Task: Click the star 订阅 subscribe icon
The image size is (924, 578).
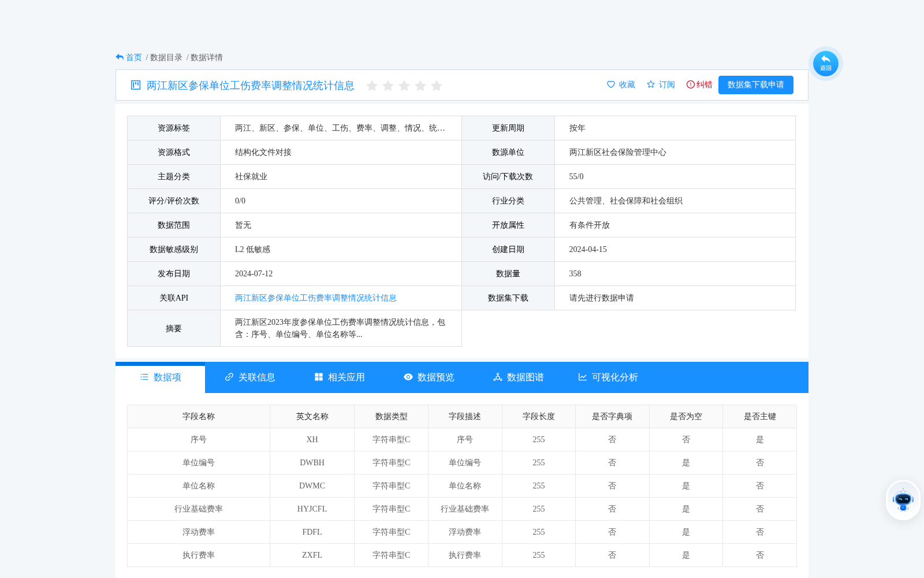Action: tap(651, 84)
